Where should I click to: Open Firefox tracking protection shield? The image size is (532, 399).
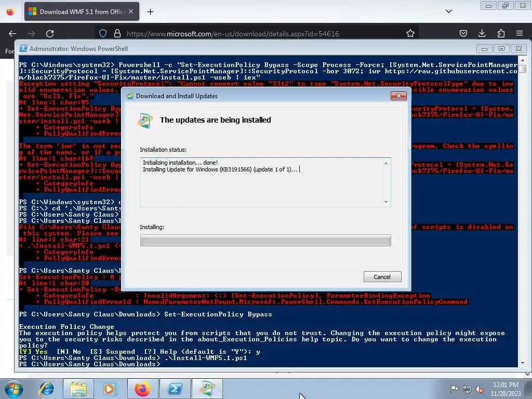tap(103, 34)
